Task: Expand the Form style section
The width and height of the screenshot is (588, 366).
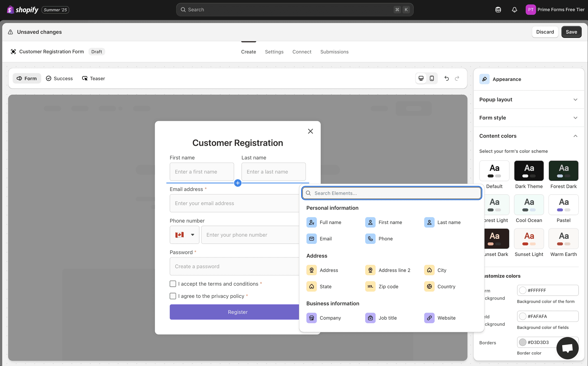Action: 529,118
